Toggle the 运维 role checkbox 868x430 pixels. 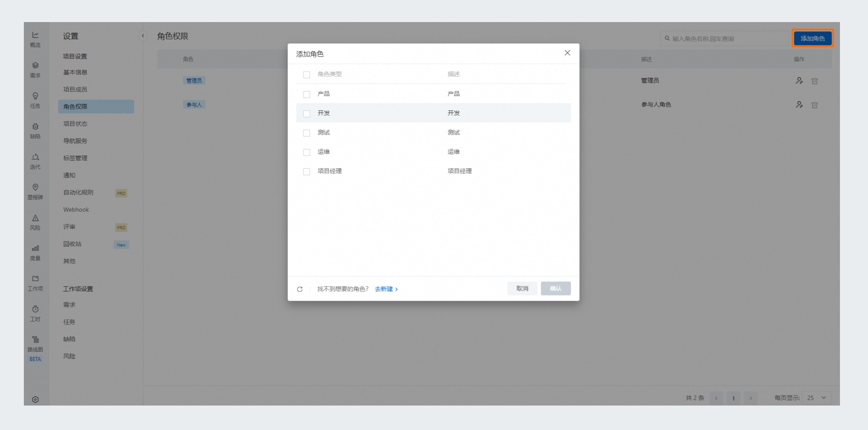[307, 152]
